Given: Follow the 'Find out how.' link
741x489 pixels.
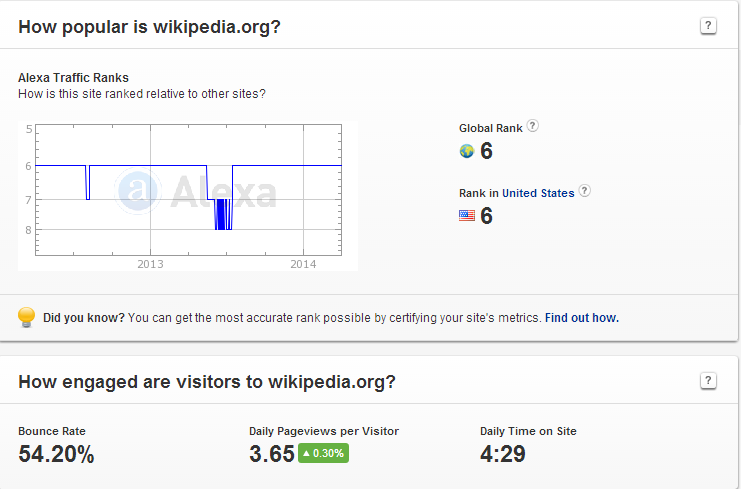Looking at the screenshot, I should [x=582, y=318].
